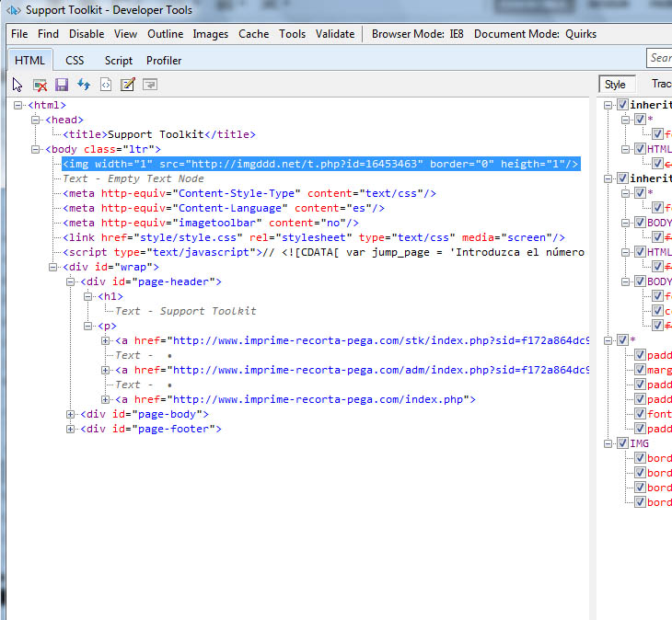This screenshot has width=672, height=620.
Task: Click the Developer Tools title bar icon
Action: tap(13, 10)
